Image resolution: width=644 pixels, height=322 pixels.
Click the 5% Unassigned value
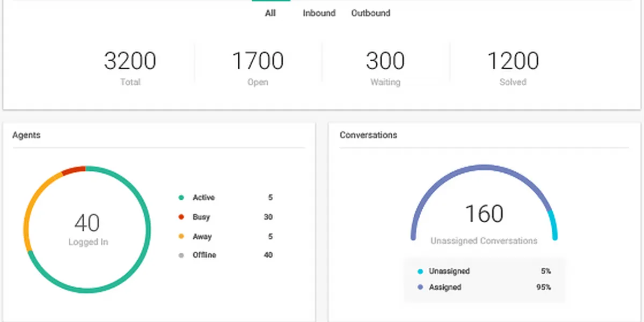click(546, 272)
